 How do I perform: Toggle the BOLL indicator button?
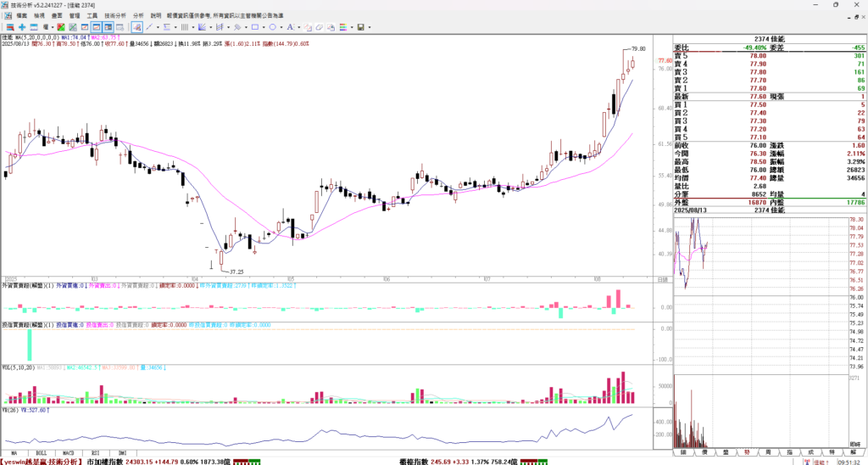[42, 454]
